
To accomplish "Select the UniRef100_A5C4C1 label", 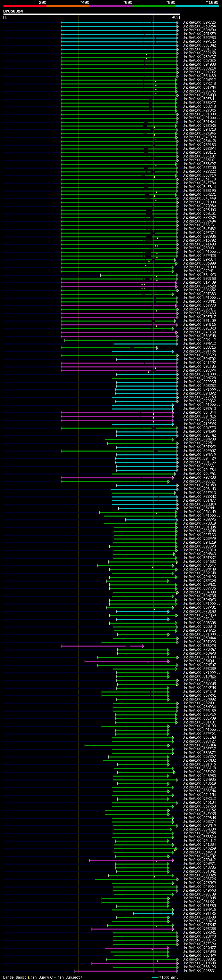I will pos(199,619).
